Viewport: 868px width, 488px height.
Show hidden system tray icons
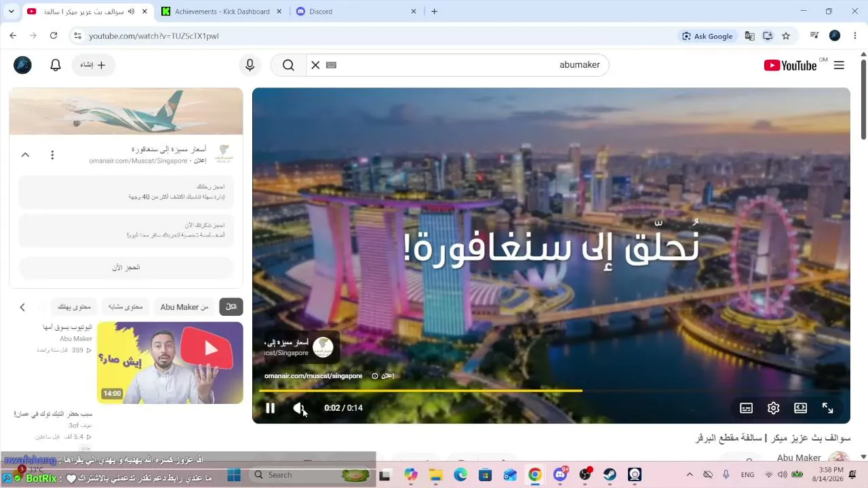pyautogui.click(x=690, y=475)
